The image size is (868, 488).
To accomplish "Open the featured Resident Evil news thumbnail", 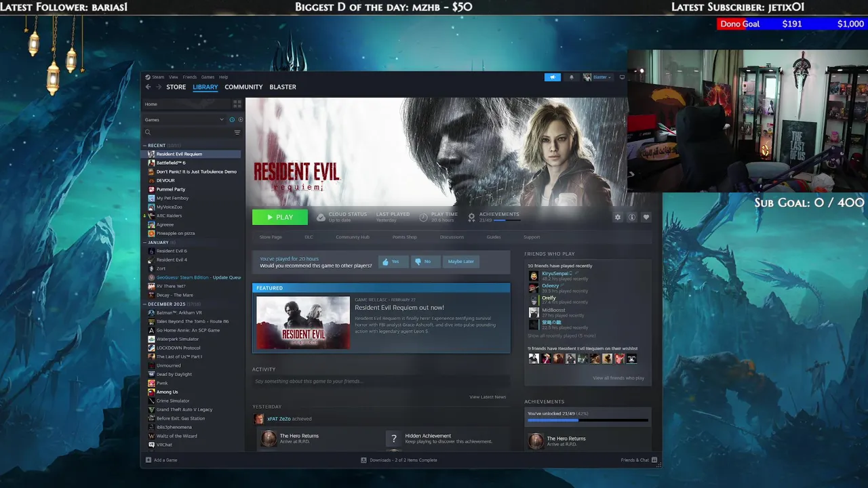I will 303,323.
